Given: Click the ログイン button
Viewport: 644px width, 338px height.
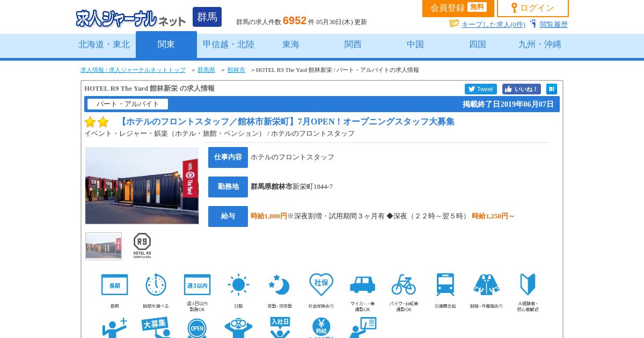Looking at the screenshot, I should pos(533,8).
